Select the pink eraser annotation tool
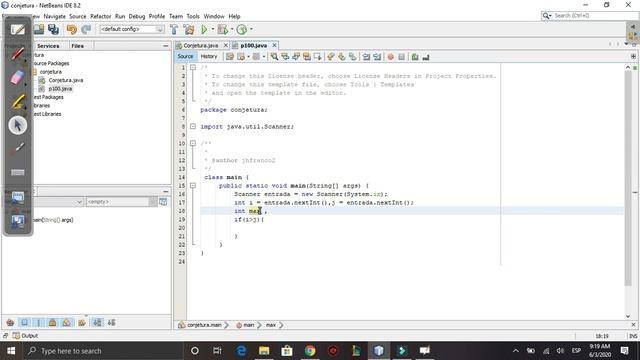The image size is (640, 360). (18, 78)
